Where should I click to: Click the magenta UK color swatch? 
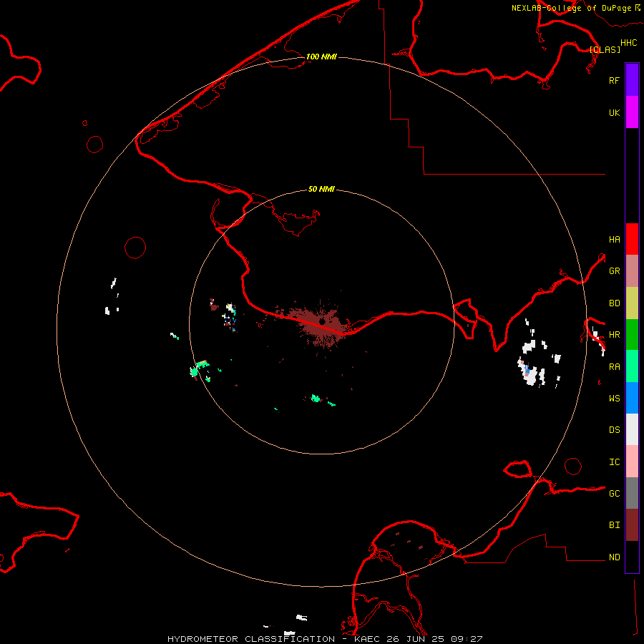click(x=632, y=112)
